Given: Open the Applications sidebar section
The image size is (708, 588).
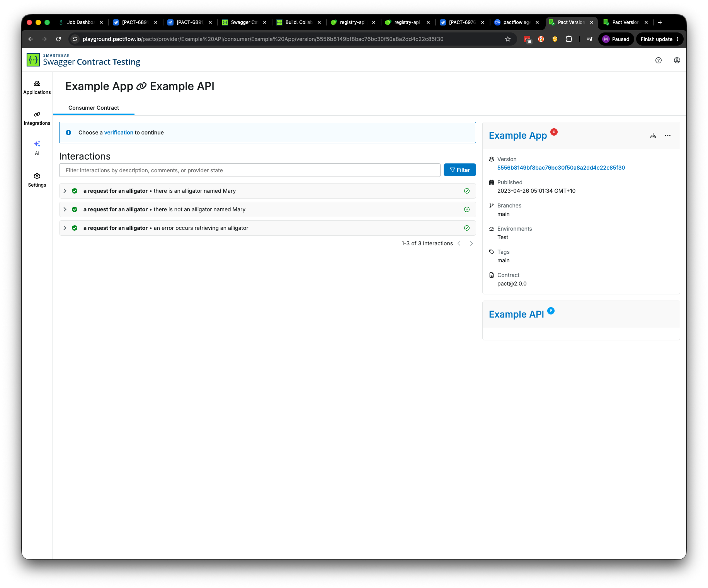Looking at the screenshot, I should [37, 87].
